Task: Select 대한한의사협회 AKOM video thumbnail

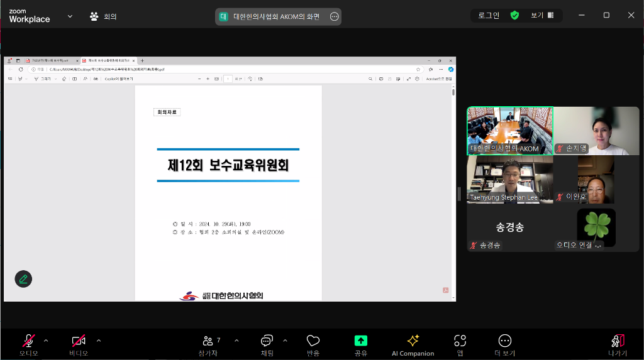Action: pyautogui.click(x=510, y=131)
